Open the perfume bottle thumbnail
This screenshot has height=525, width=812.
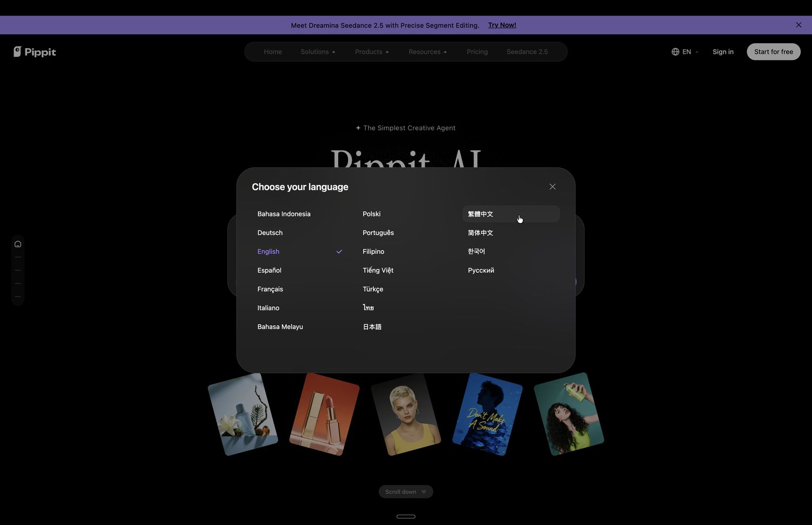243,414
